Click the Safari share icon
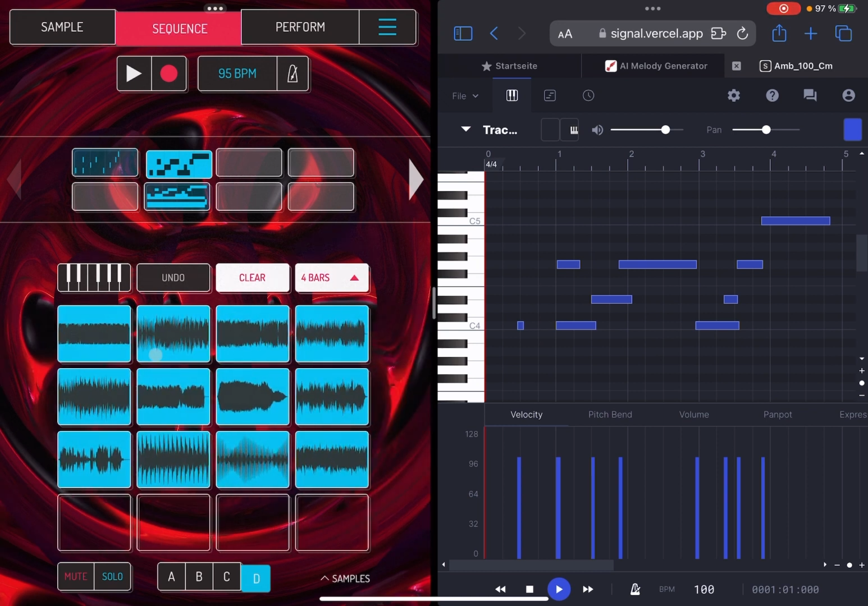868x606 pixels. pos(779,34)
